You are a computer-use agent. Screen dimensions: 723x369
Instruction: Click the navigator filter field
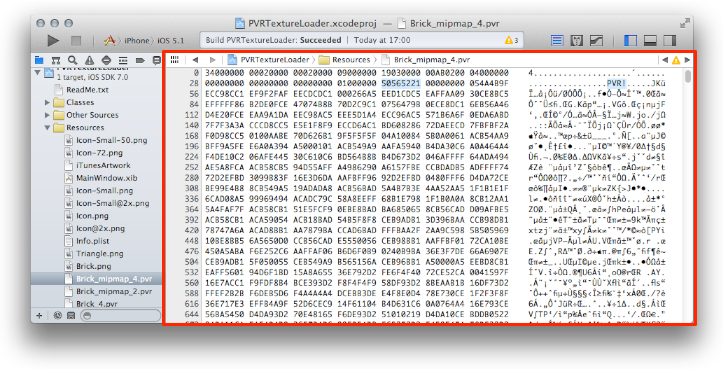pyautogui.click(x=120, y=315)
